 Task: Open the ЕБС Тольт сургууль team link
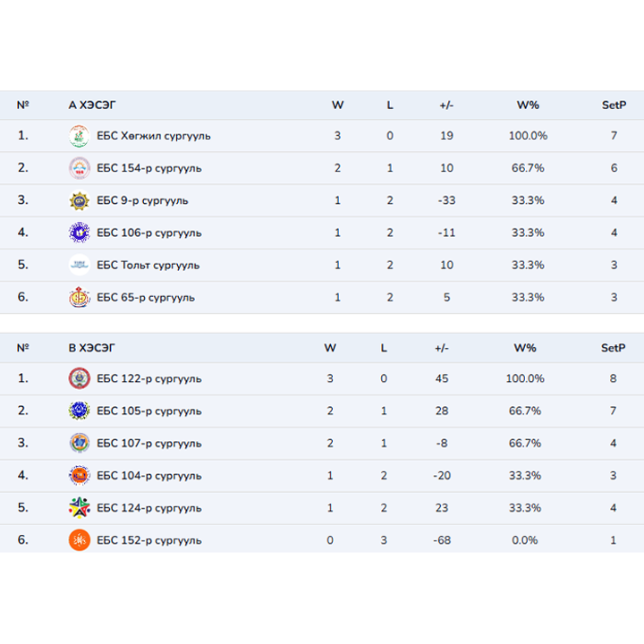(x=148, y=265)
